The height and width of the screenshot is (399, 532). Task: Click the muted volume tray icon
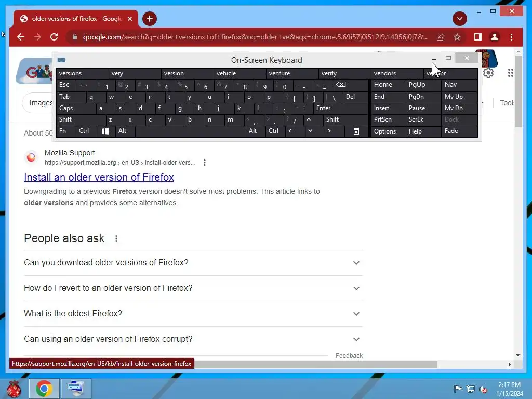(483, 389)
